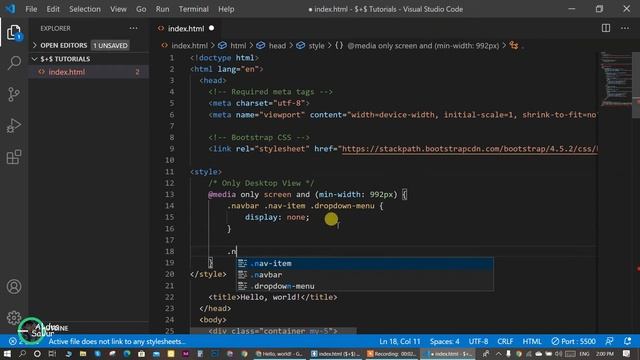640x360 pixels.
Task: Open the Search view in activity bar
Action: 14,63
